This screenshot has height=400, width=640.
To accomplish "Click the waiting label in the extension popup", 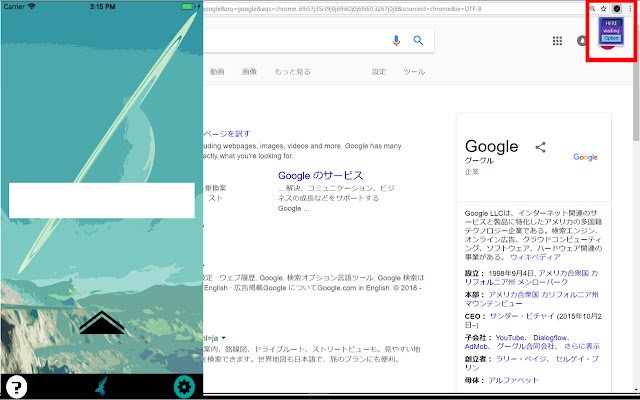I will 611,31.
